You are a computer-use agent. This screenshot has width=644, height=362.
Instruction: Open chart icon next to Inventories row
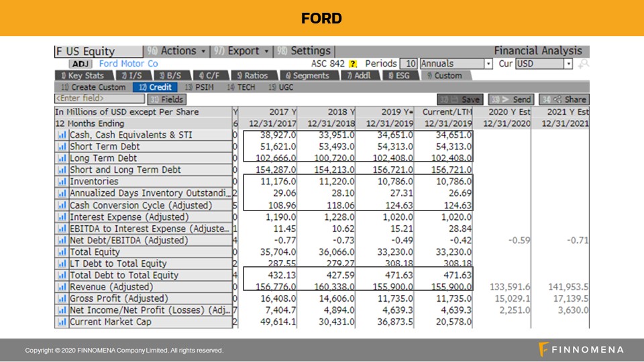[62, 182]
